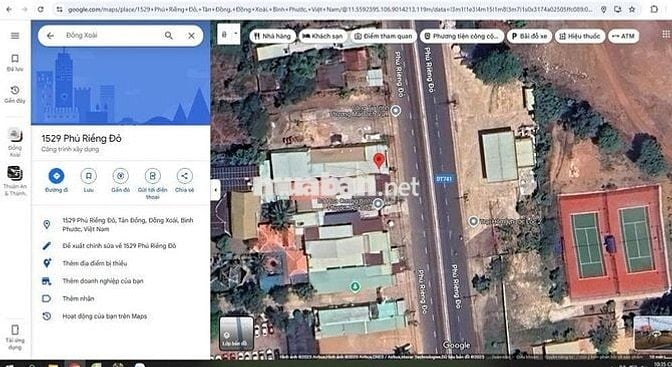Click the red location pin on the map
Image resolution: width=672 pixels, height=367 pixels.
(x=378, y=161)
